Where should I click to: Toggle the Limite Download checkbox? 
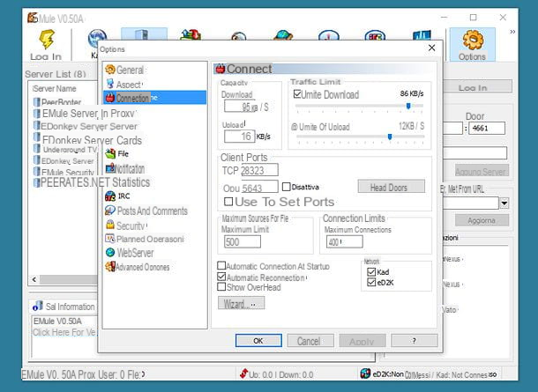point(297,94)
